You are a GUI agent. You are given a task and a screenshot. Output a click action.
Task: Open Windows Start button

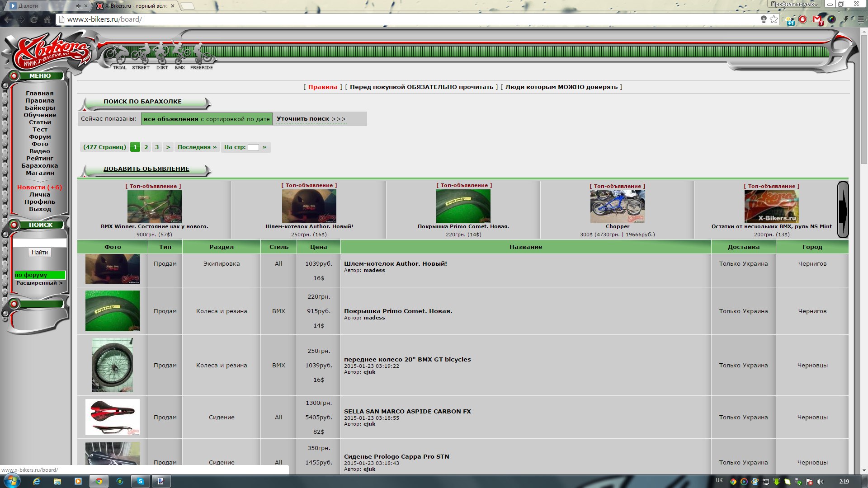[x=11, y=480]
